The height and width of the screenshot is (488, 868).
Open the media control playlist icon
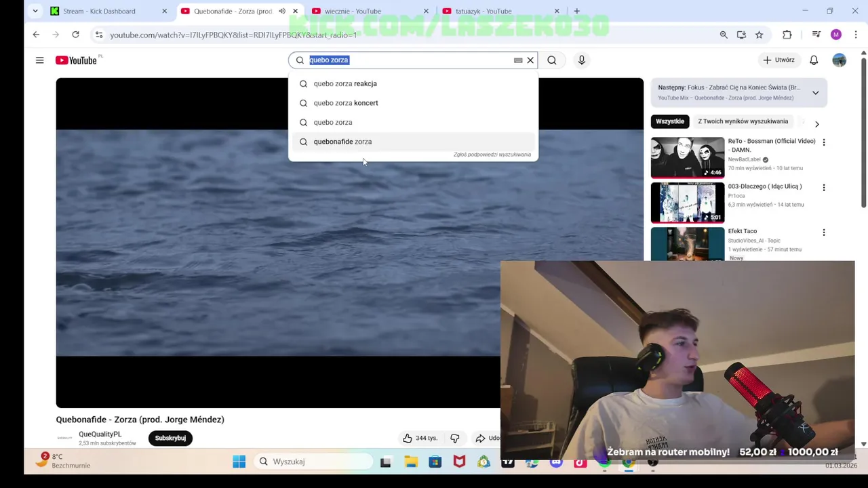816,35
